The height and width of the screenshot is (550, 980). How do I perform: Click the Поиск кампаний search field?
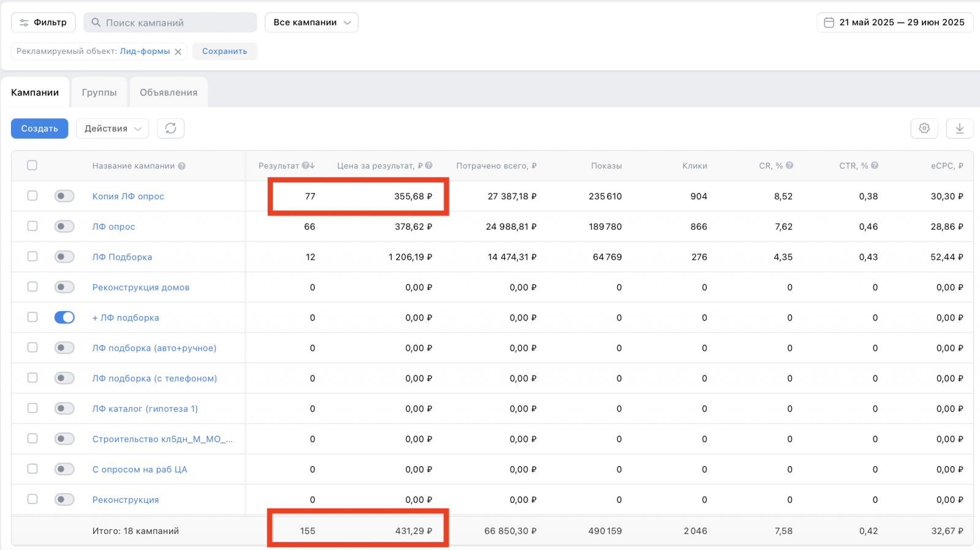[x=170, y=23]
